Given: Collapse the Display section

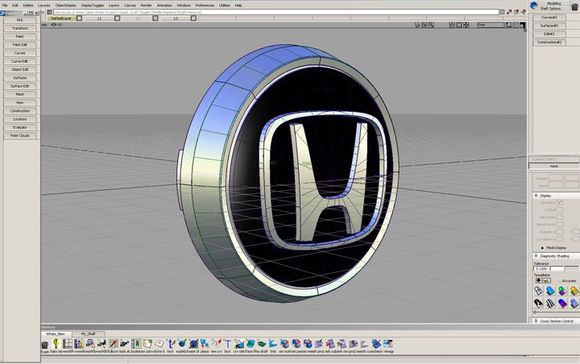Looking at the screenshot, I should coord(536,195).
